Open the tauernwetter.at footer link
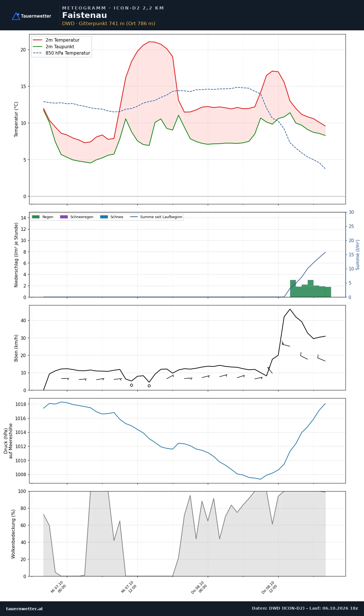364x616 pixels. (x=25, y=609)
